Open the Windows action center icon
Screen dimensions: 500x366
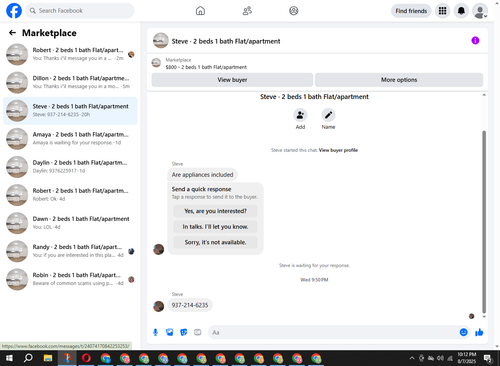(x=488, y=359)
